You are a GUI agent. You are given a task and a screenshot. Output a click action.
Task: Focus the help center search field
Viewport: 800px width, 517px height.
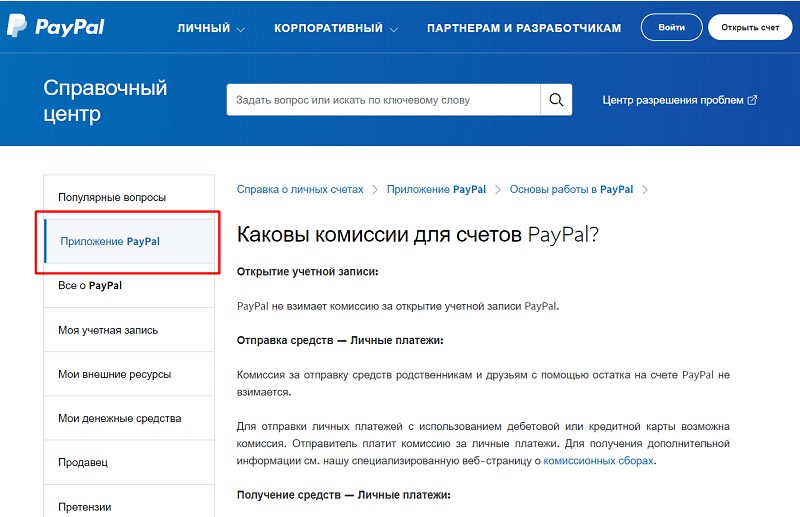(383, 100)
